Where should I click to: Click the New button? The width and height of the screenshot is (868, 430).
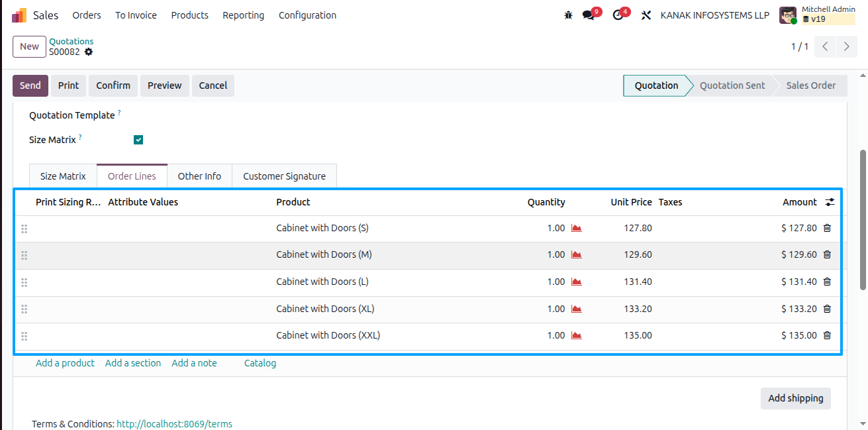(29, 46)
